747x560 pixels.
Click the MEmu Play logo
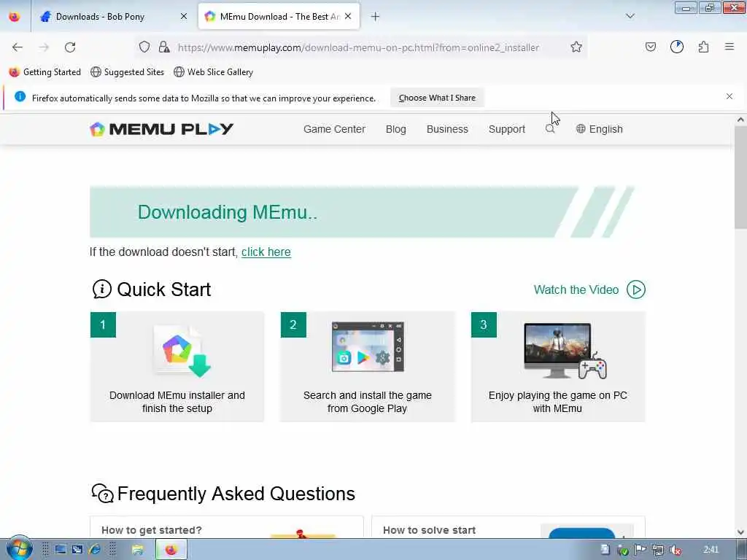(161, 129)
